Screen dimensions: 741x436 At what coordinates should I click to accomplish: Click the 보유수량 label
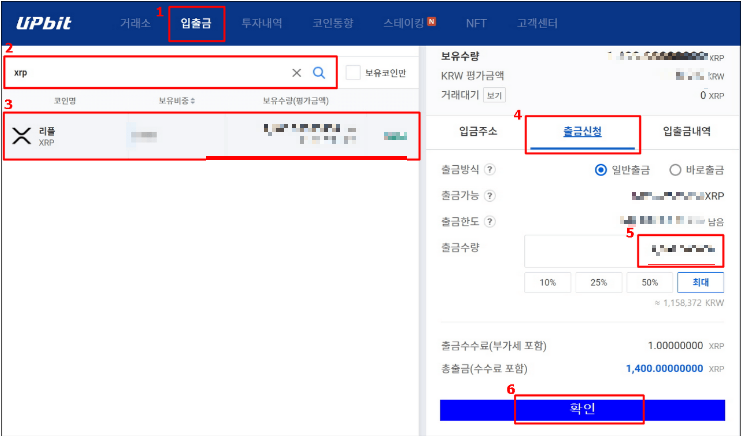tap(460, 56)
